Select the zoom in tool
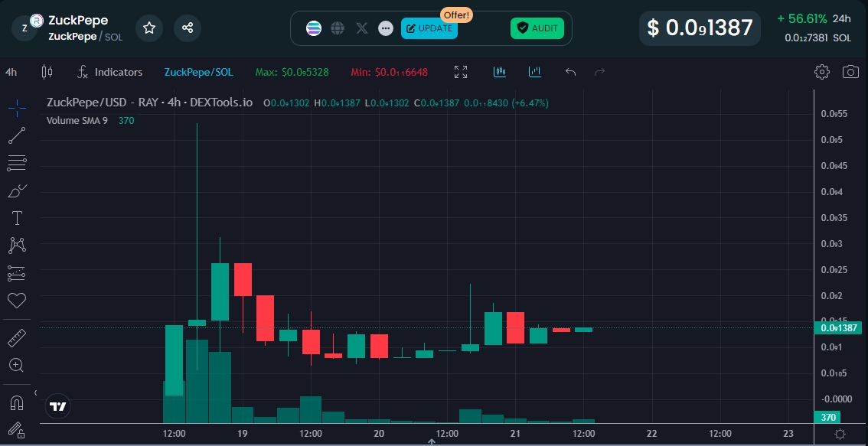The height and width of the screenshot is (446, 868). [17, 365]
